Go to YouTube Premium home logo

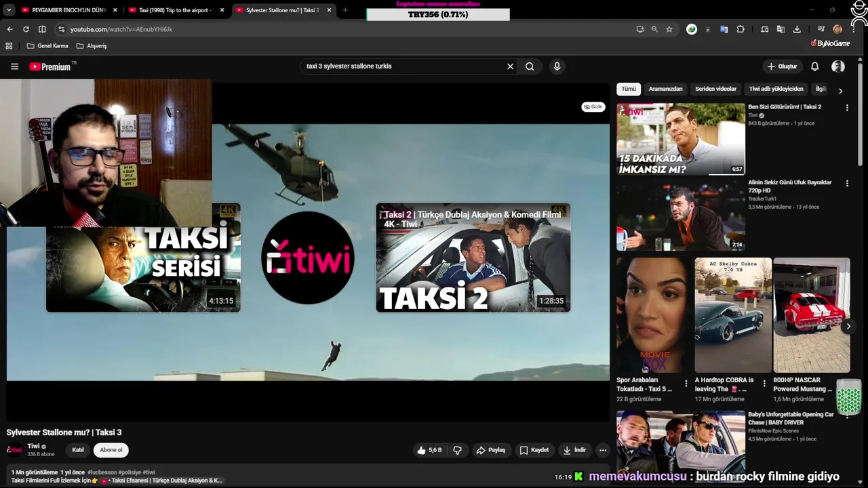[52, 66]
